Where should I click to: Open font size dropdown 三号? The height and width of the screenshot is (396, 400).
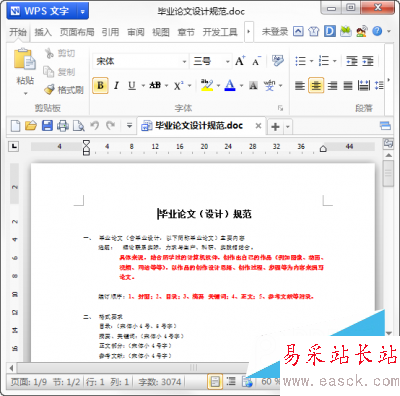click(228, 61)
